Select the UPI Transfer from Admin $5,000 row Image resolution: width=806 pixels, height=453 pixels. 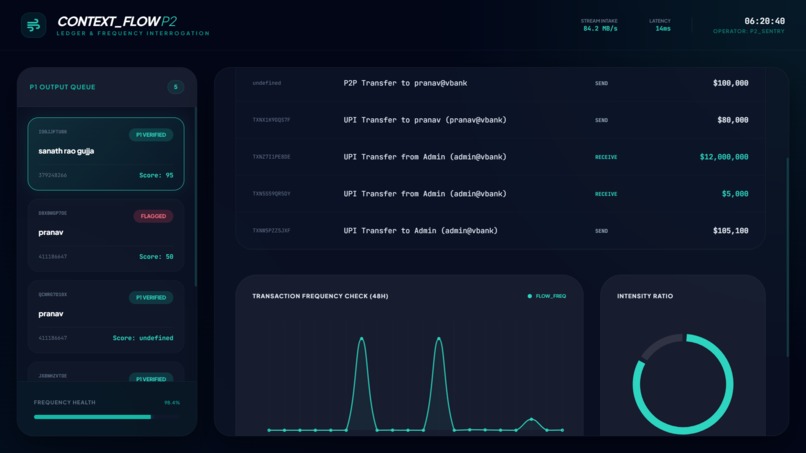[x=500, y=194]
